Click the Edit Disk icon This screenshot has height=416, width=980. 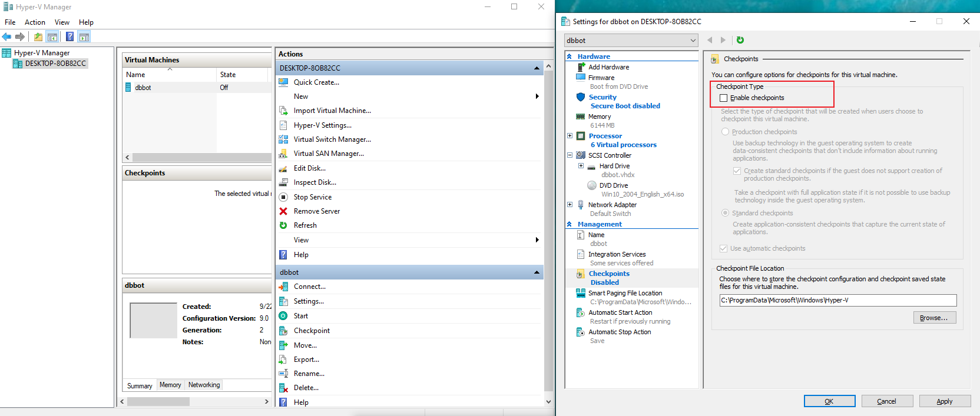tap(283, 168)
